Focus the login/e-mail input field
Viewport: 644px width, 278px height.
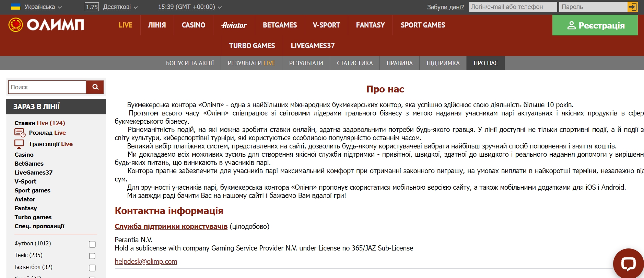pyautogui.click(x=513, y=7)
